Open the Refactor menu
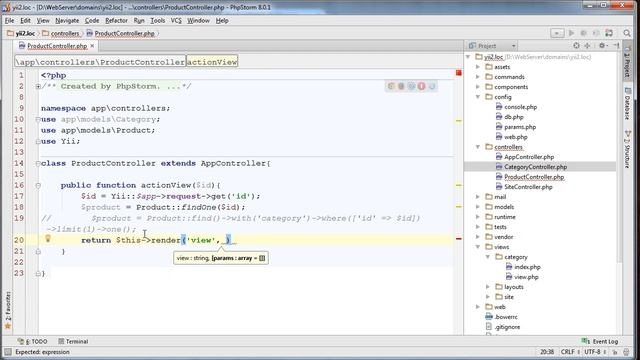Viewport: 640px width, 360px height. tap(116, 20)
